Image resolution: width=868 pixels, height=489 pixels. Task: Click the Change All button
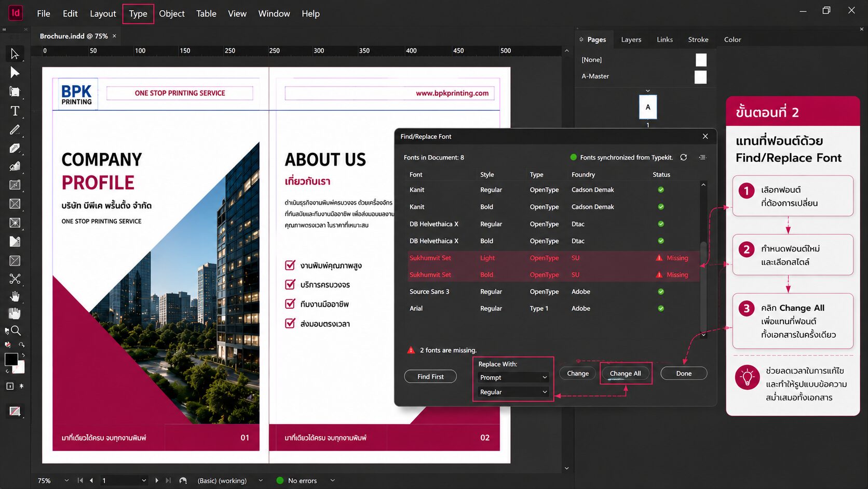pyautogui.click(x=625, y=373)
